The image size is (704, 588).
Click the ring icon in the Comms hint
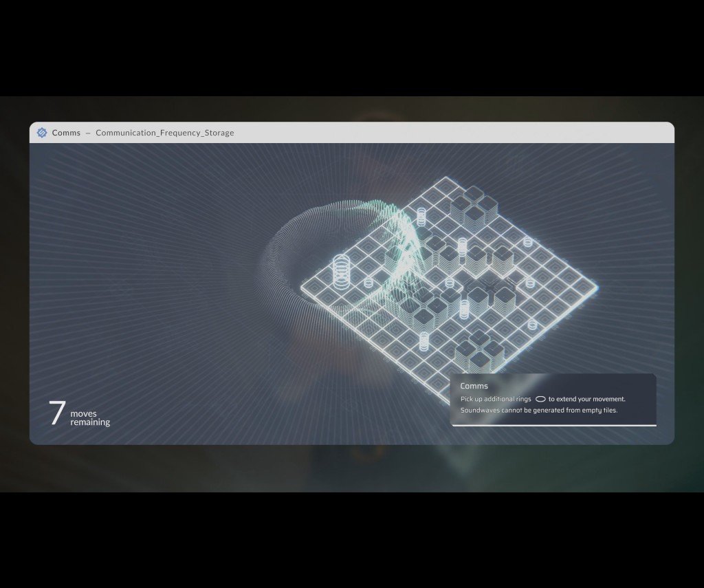click(x=540, y=399)
